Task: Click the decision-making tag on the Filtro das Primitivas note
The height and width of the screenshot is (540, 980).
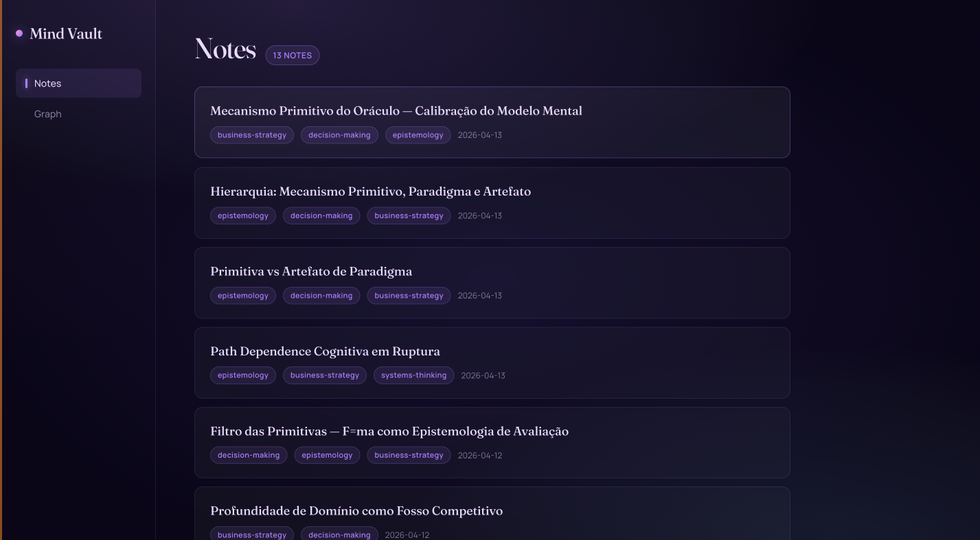Action: 249,455
